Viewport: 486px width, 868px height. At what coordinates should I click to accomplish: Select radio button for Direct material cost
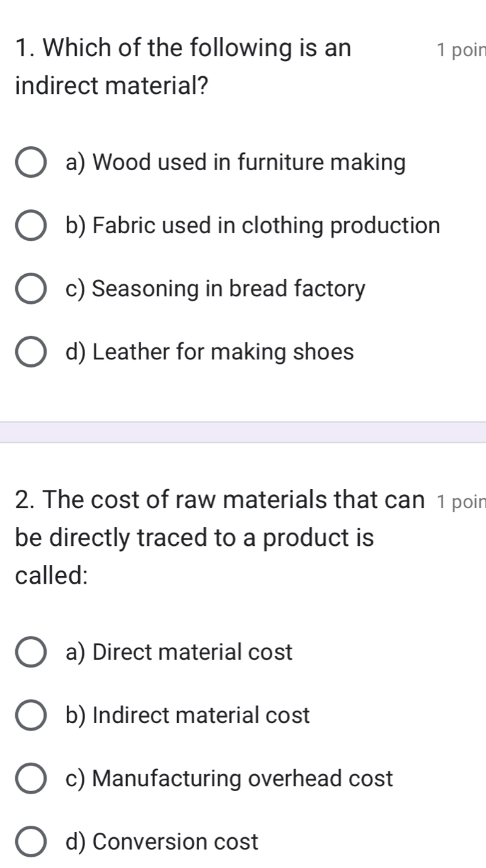pos(30,652)
